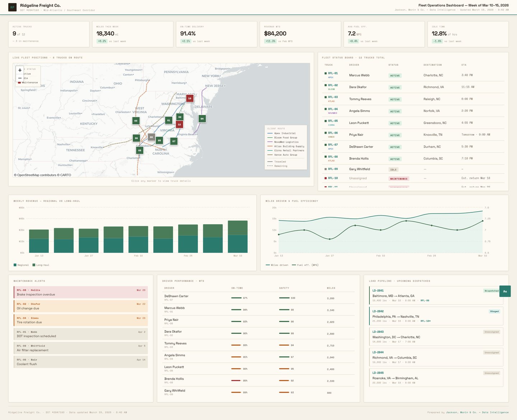Select truck marker 04 on Delaware coast
The width and height of the screenshot is (517, 420).
click(202, 119)
